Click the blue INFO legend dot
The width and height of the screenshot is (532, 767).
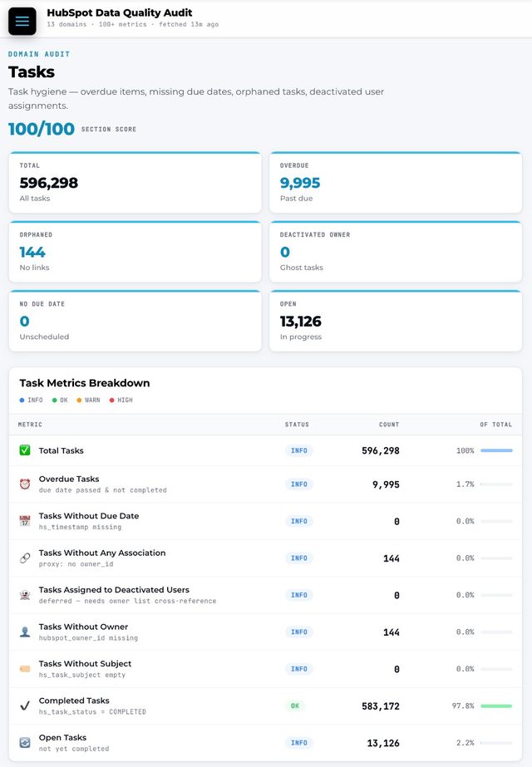pos(22,401)
